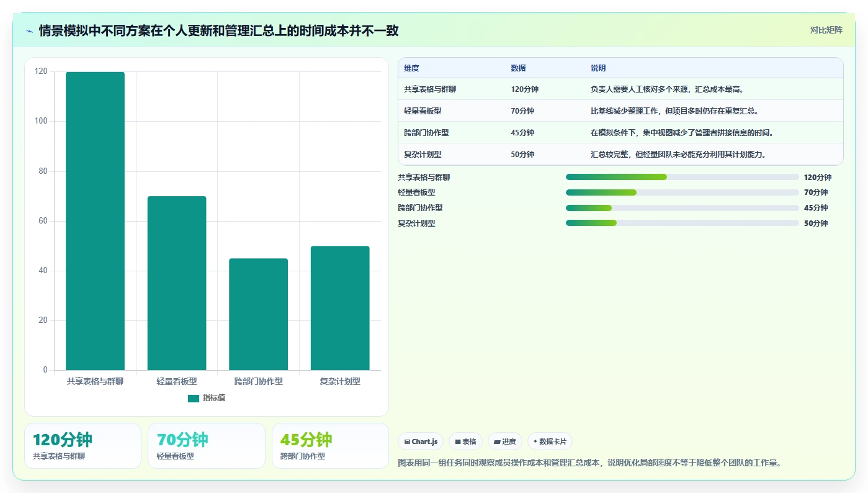Viewport: 868px width, 493px height.
Task: Click the 轻量看板型 cell in the table
Action: [x=423, y=111]
